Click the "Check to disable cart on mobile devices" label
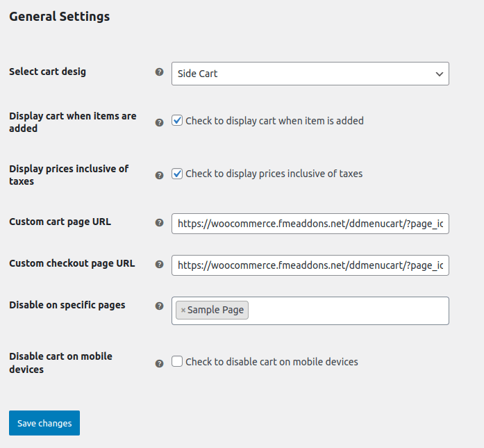 click(x=272, y=362)
